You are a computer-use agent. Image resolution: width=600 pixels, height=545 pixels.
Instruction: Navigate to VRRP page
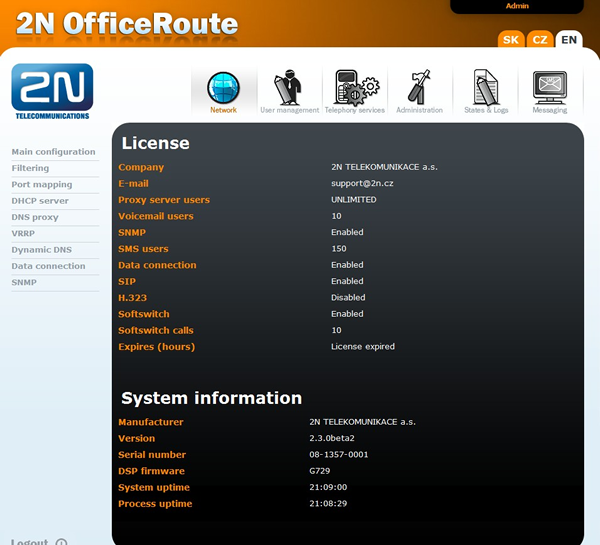23,233
